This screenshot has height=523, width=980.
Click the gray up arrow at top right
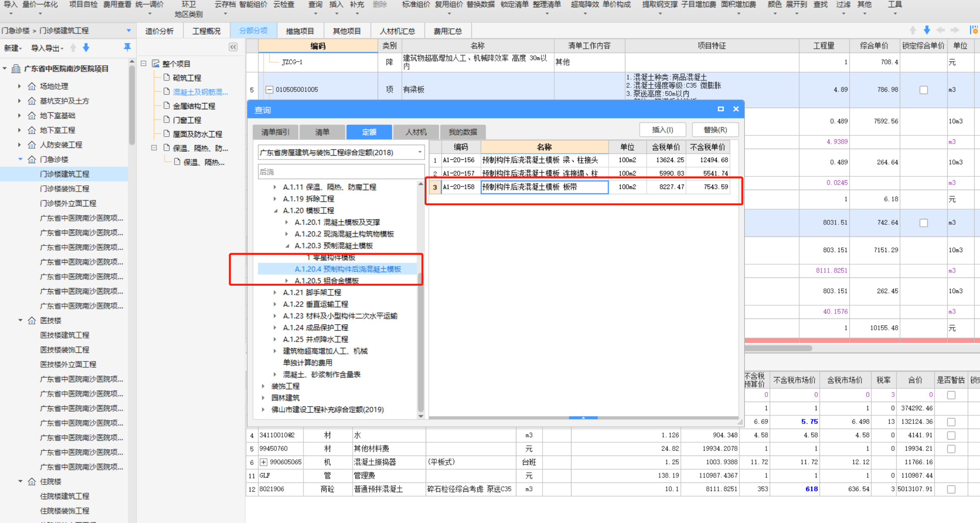coord(913,30)
